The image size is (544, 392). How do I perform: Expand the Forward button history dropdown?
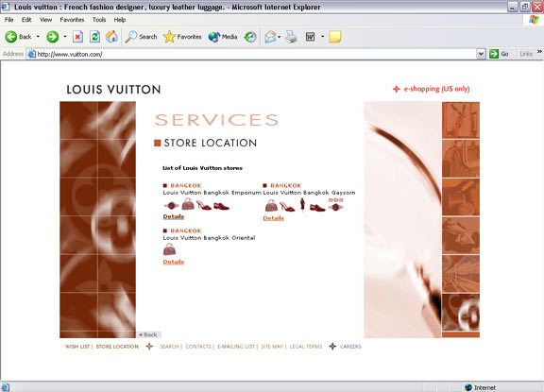point(65,37)
